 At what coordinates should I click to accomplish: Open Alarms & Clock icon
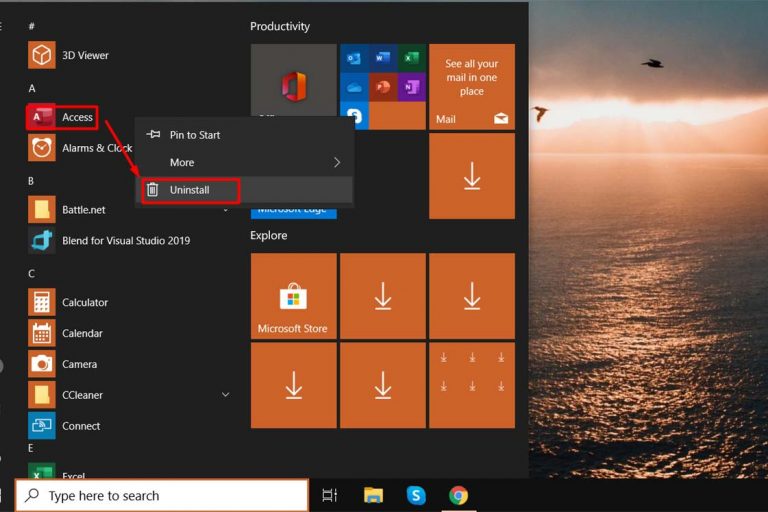[x=42, y=147]
